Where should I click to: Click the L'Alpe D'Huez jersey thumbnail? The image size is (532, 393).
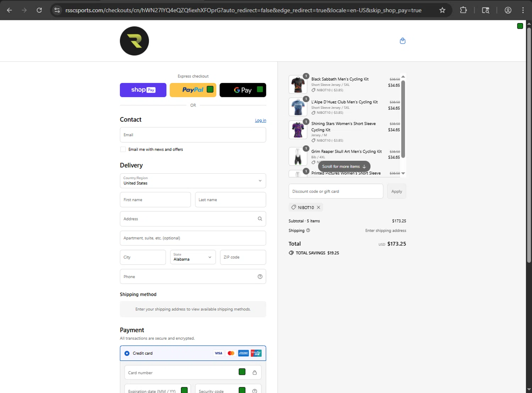point(298,107)
